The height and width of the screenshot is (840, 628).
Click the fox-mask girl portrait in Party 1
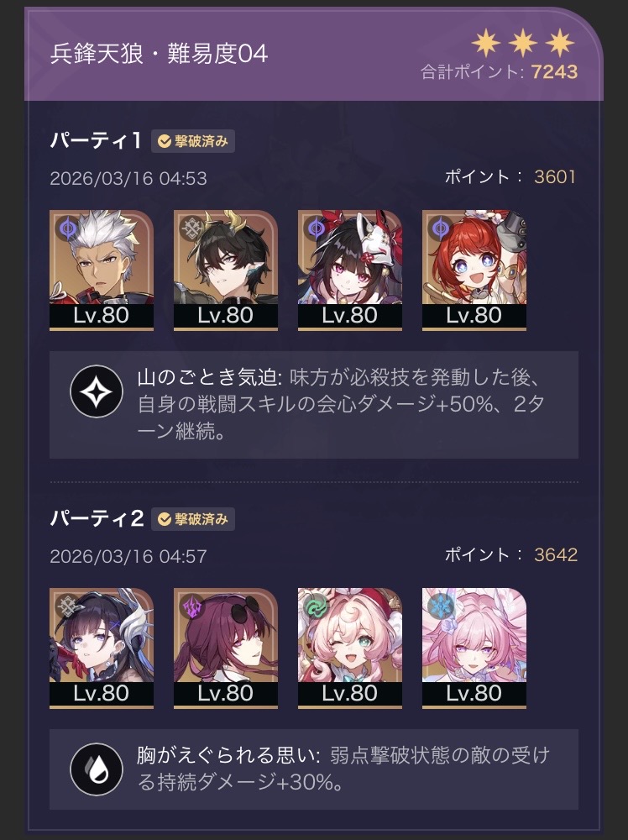pos(349,270)
